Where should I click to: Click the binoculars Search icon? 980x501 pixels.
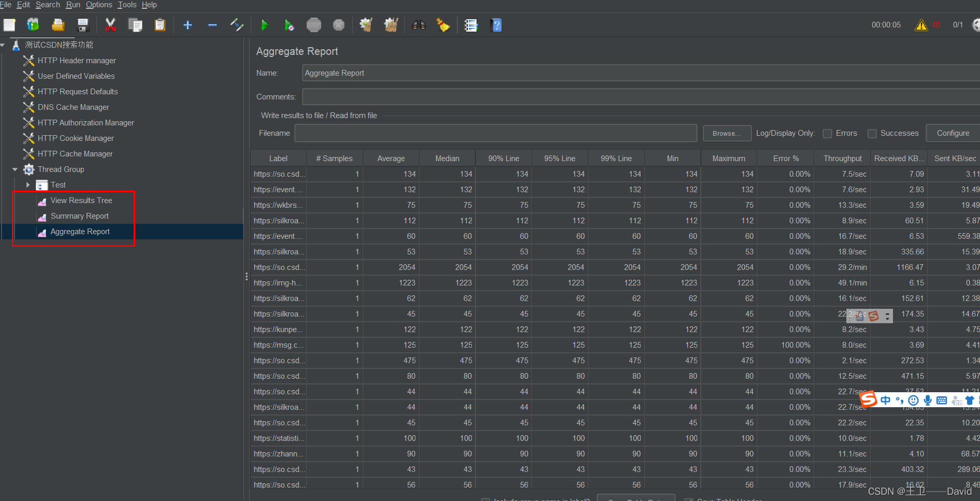coord(419,25)
